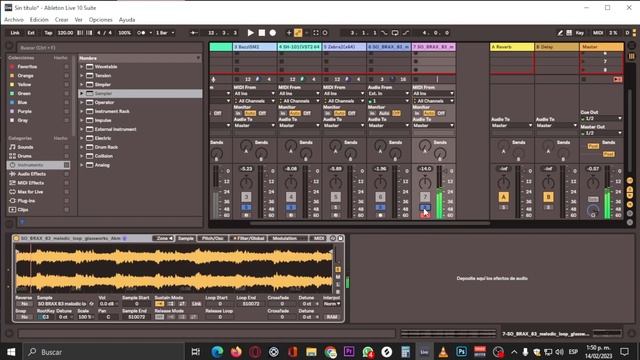640x360 pixels.
Task: Start playback with the transport Play button
Action: point(251,33)
